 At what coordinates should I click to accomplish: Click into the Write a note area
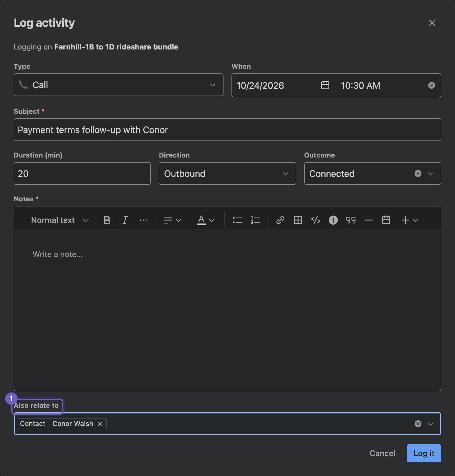227,310
